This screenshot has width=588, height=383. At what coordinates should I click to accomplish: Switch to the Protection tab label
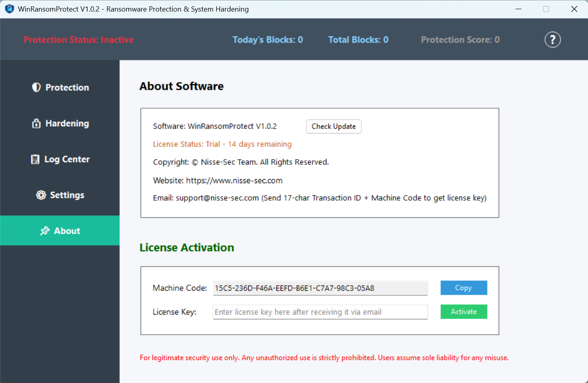click(67, 87)
